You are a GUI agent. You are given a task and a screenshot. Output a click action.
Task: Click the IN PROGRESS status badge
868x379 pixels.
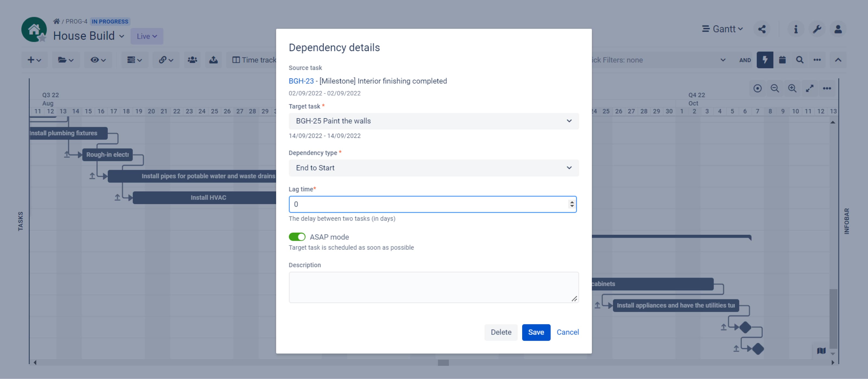(110, 21)
